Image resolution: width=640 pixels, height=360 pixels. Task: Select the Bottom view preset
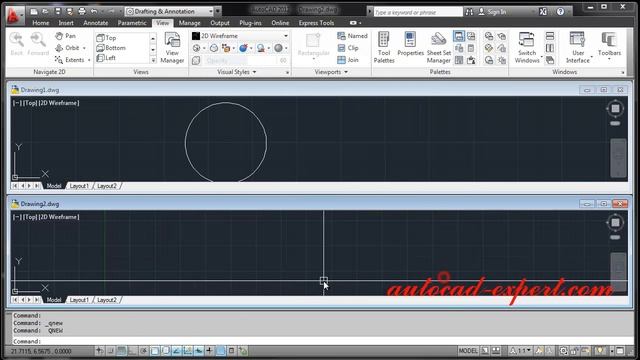(x=111, y=48)
